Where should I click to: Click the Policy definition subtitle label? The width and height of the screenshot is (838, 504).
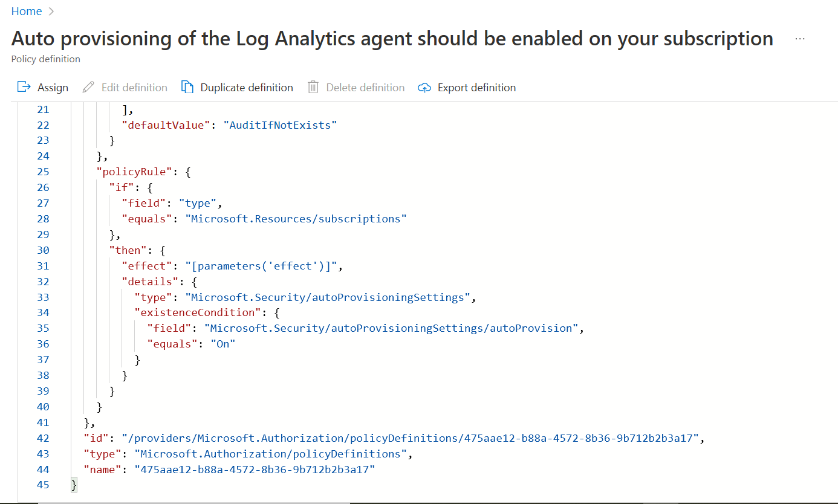tap(45, 59)
